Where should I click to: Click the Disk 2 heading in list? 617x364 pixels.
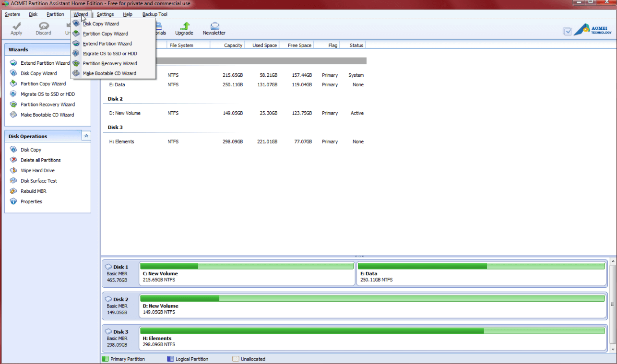[x=115, y=99]
